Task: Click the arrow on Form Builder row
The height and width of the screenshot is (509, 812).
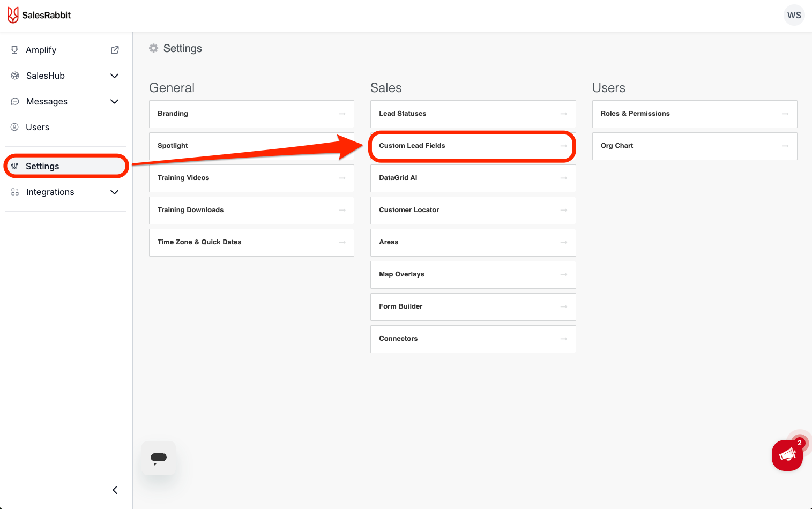Action: coord(564,306)
